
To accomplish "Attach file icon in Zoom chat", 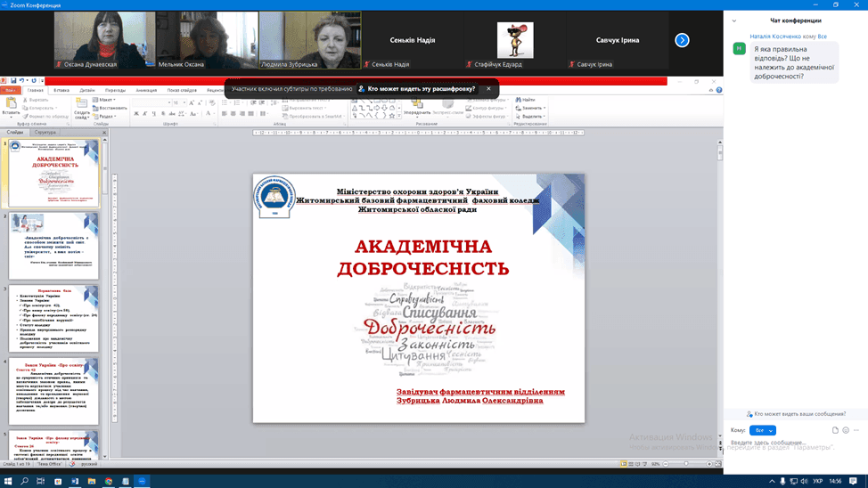I will pyautogui.click(x=835, y=430).
